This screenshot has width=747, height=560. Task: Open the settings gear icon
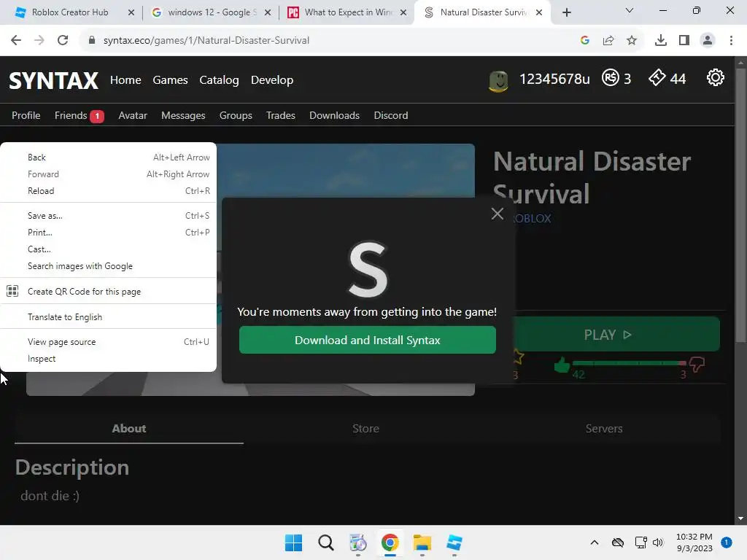[715, 77]
